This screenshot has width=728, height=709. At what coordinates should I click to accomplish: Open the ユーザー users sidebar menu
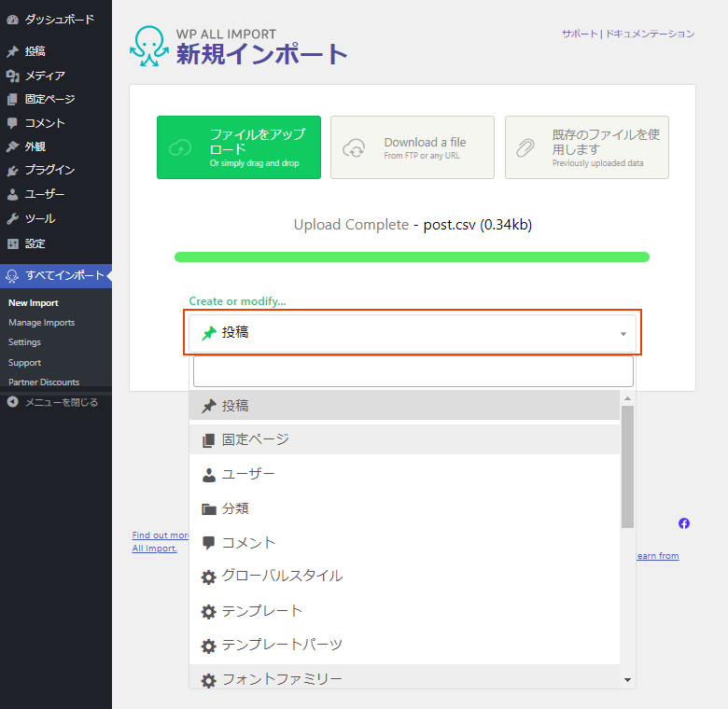(45, 194)
